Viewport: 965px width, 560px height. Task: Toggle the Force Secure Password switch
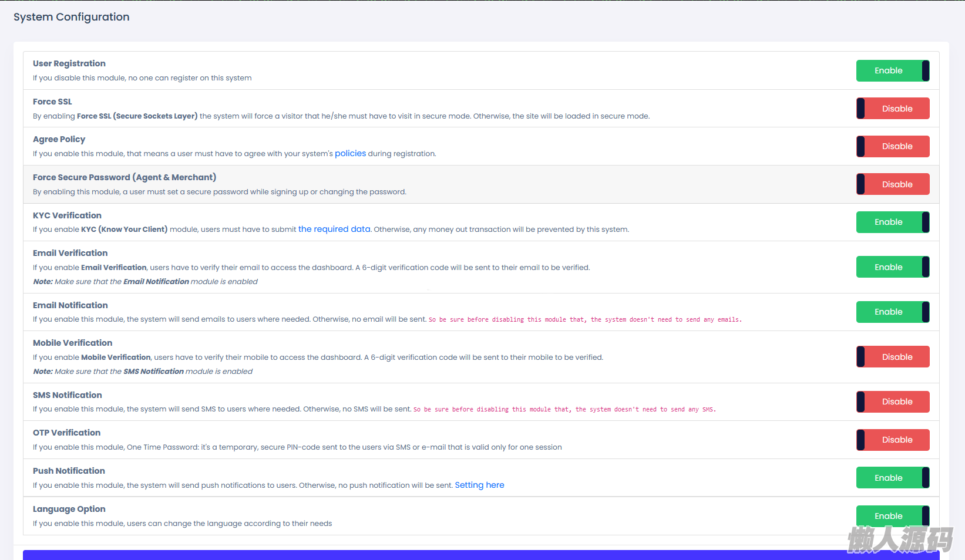(893, 184)
